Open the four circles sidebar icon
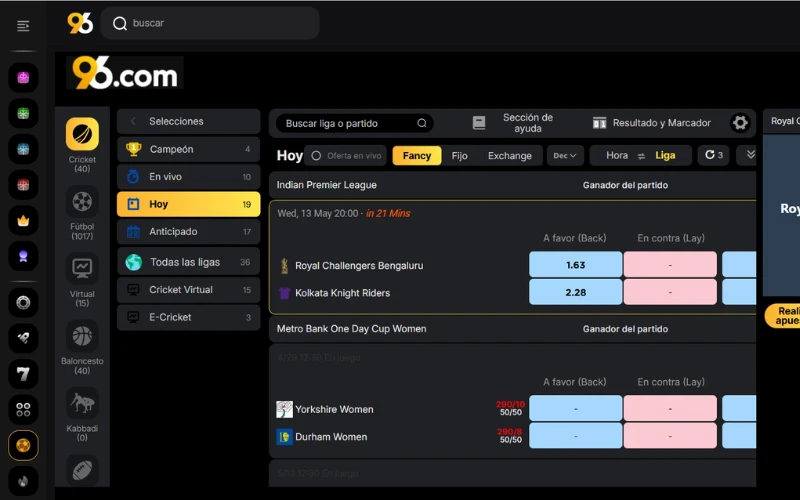The width and height of the screenshot is (800, 500). pos(23,410)
